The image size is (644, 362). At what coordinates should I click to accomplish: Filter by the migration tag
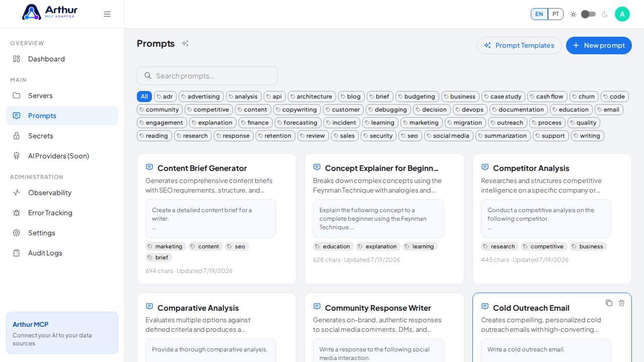click(x=465, y=123)
